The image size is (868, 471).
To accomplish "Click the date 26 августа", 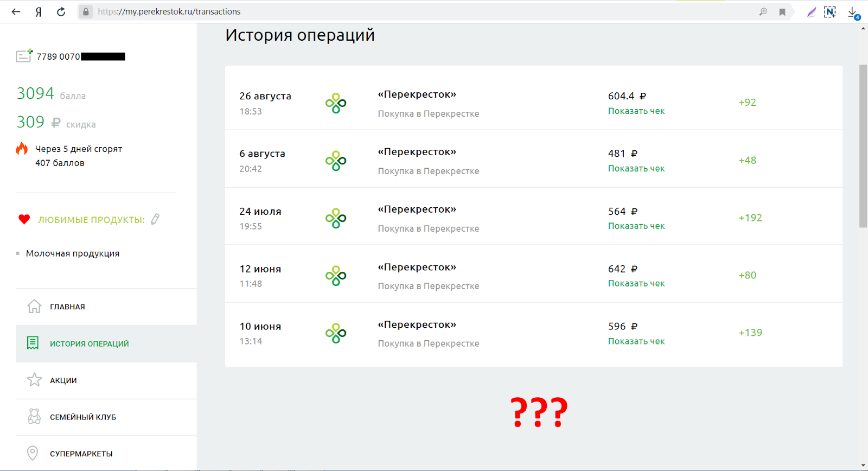I will click(x=265, y=96).
